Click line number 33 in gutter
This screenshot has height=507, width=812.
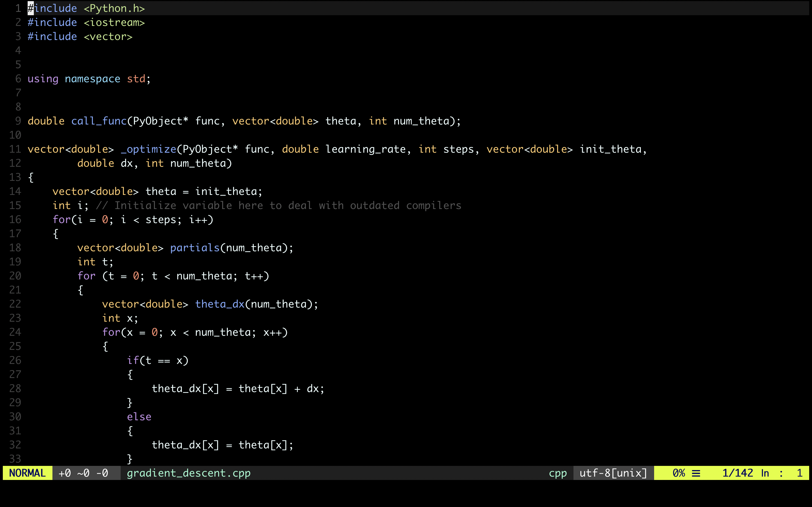click(15, 458)
